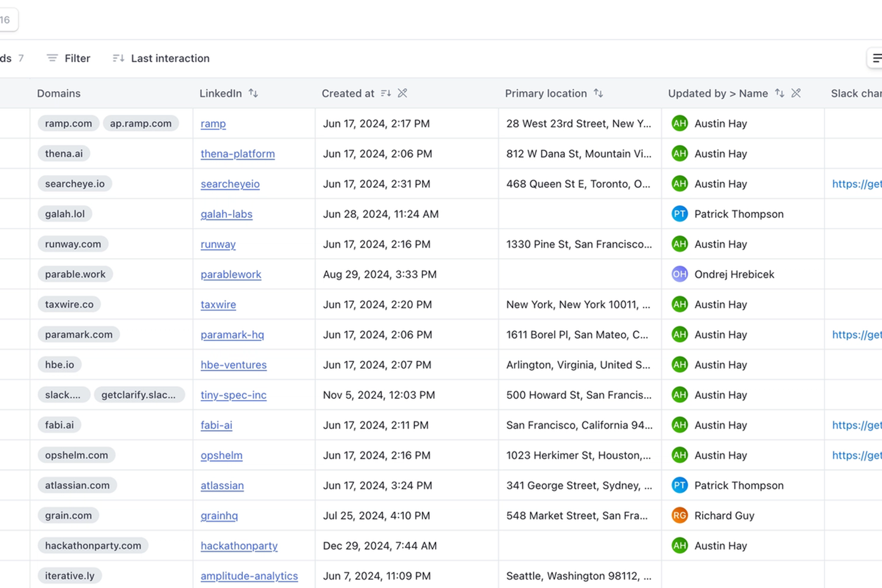
Task: Click the iterative.ly domain chip
Action: click(x=70, y=575)
